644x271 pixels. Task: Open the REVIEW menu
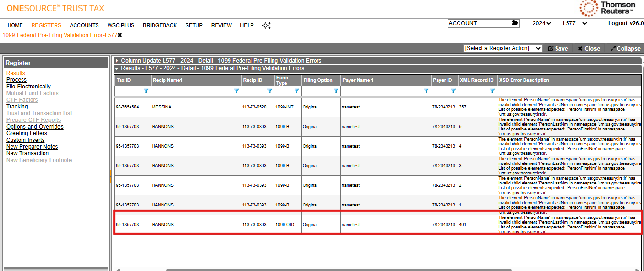(x=221, y=25)
